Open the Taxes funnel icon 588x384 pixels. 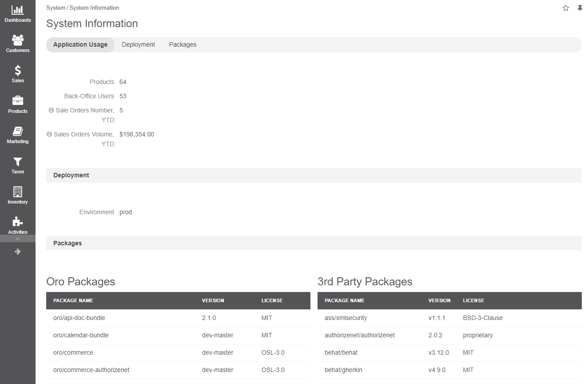click(x=18, y=161)
